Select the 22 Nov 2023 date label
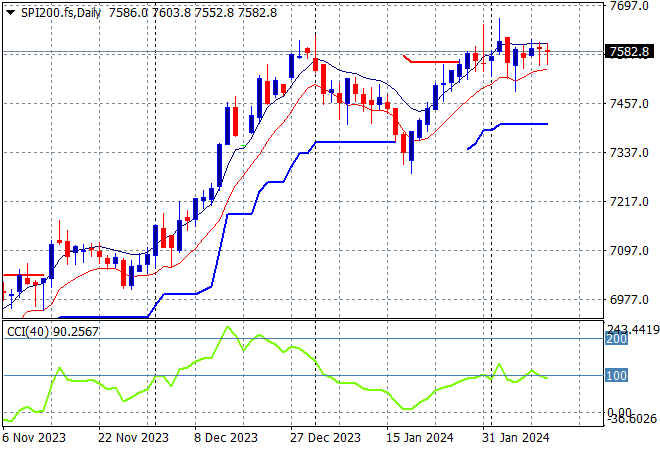This screenshot has width=660, height=450. tap(133, 438)
